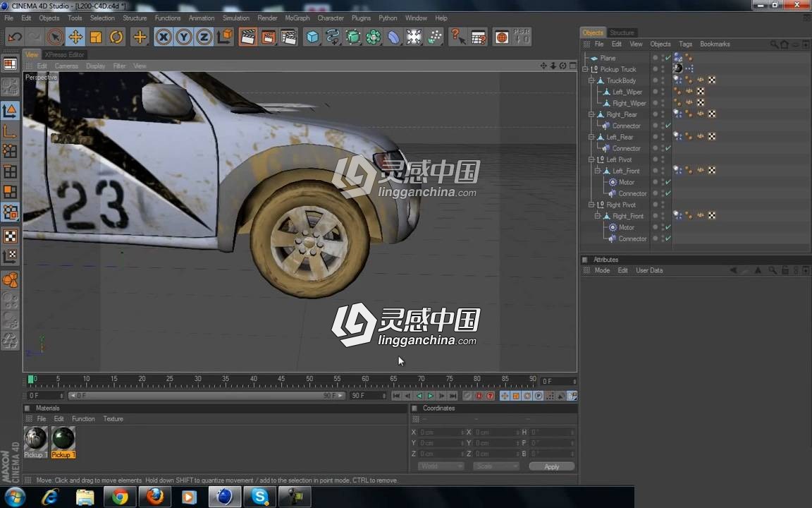Click the viewport maximize toggle icon
This screenshot has height=508, width=812.
click(x=573, y=66)
